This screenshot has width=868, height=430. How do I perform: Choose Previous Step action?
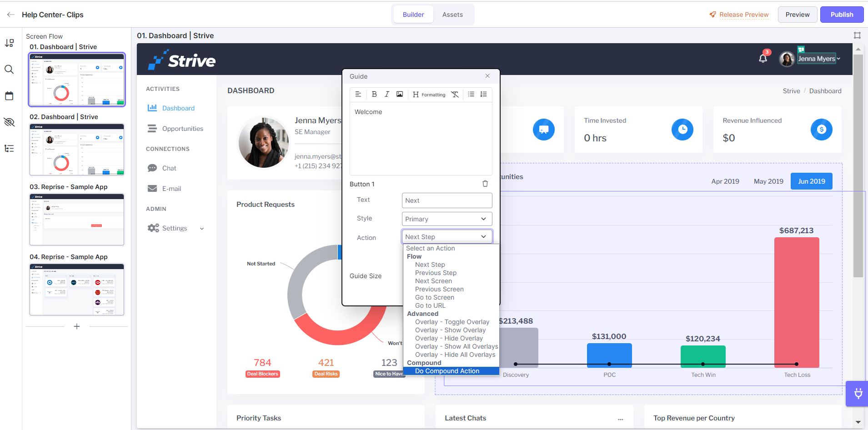[436, 273]
